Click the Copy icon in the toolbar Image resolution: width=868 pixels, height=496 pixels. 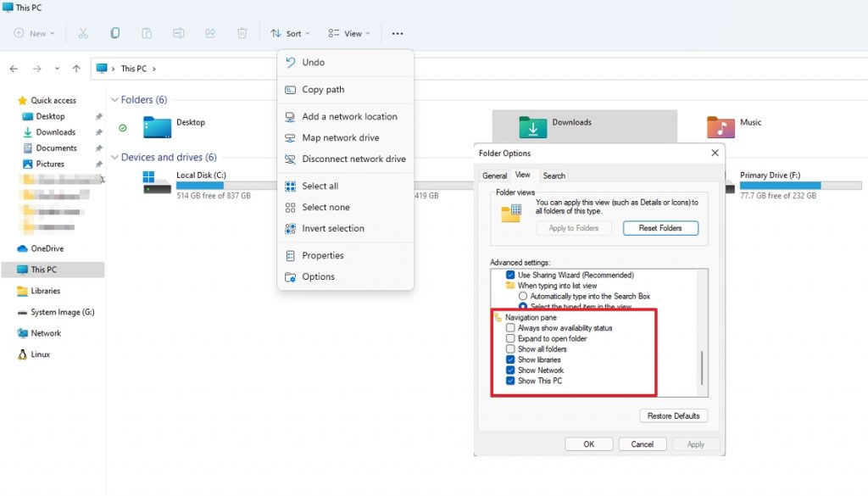tap(114, 33)
